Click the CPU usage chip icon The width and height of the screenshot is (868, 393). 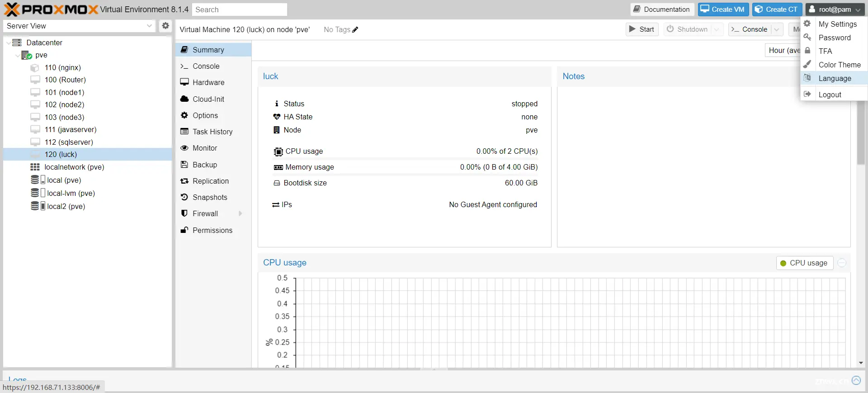(278, 152)
